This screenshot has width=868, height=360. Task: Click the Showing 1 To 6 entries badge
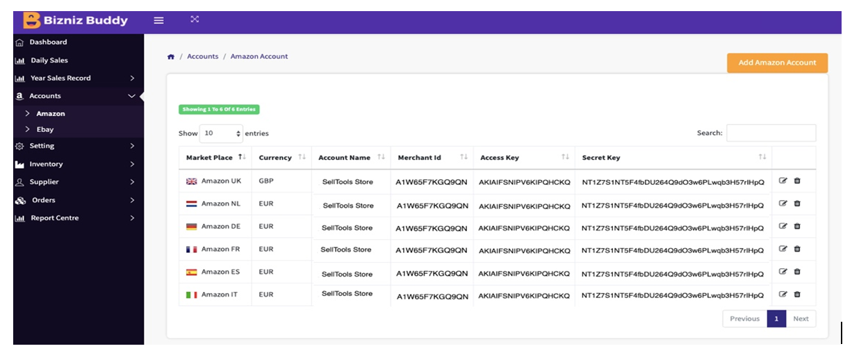[x=219, y=109]
